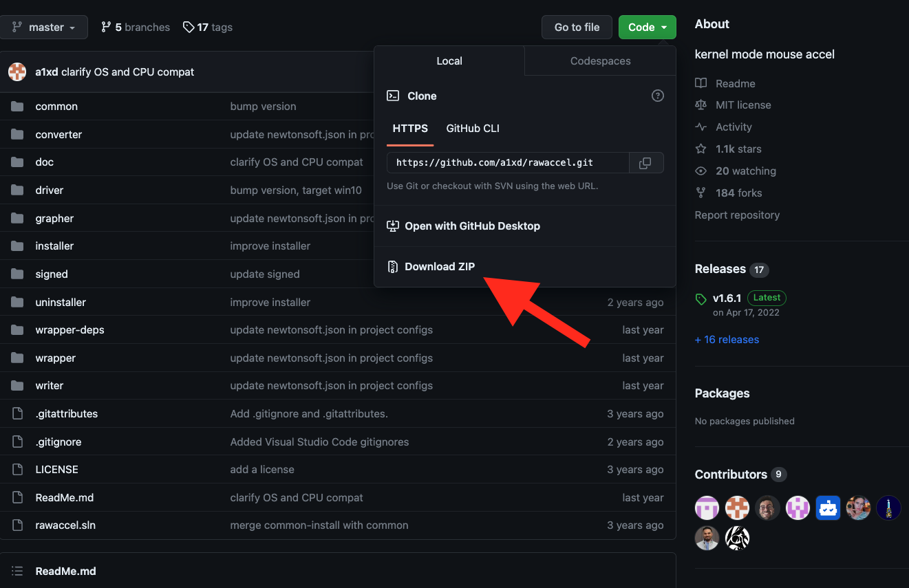Copy the clone URL with clipboard icon
Viewport: 909px width, 588px height.
pyautogui.click(x=645, y=163)
